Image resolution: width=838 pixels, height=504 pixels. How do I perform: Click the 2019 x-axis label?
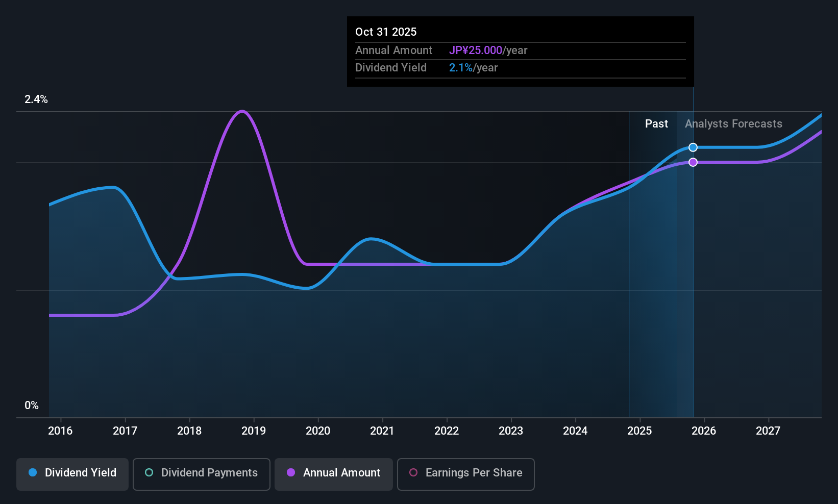[x=254, y=431]
